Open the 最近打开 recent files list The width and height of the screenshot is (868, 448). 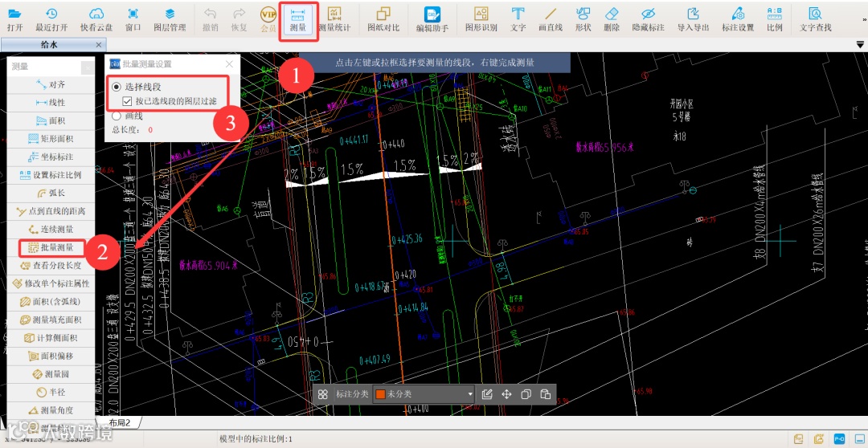click(x=51, y=19)
